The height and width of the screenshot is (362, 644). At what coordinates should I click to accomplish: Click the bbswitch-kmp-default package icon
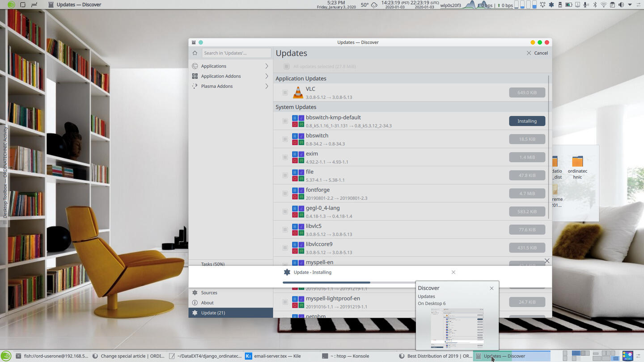pyautogui.click(x=298, y=121)
